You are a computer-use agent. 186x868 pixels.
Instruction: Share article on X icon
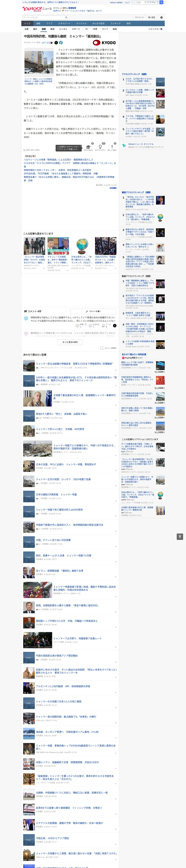[x=56, y=43]
